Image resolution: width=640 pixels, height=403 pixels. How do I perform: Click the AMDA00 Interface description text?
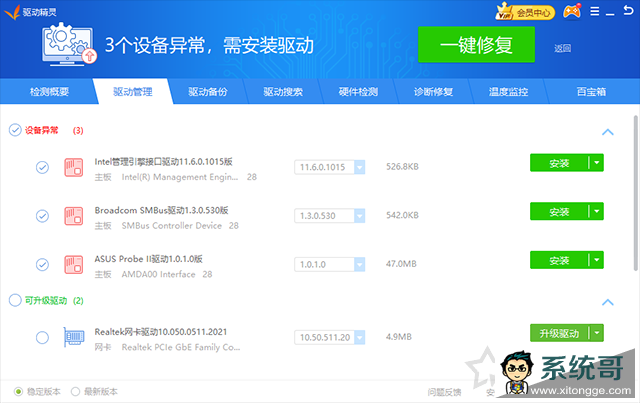point(158,274)
